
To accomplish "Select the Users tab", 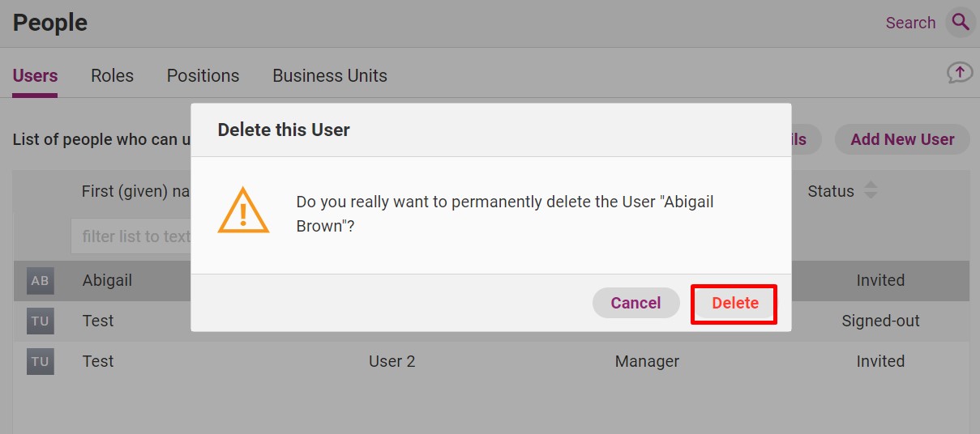I will [x=35, y=76].
